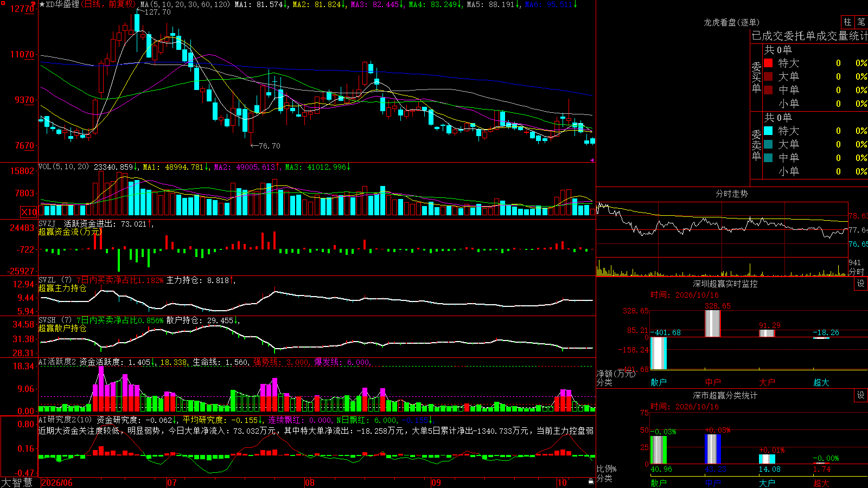Screen dimensions: 868x488
Task: Click the SVSH (7) indicator label
Action: point(55,320)
